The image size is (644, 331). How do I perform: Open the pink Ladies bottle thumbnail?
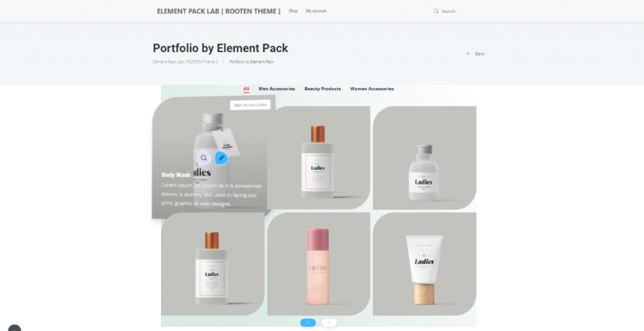(x=318, y=264)
